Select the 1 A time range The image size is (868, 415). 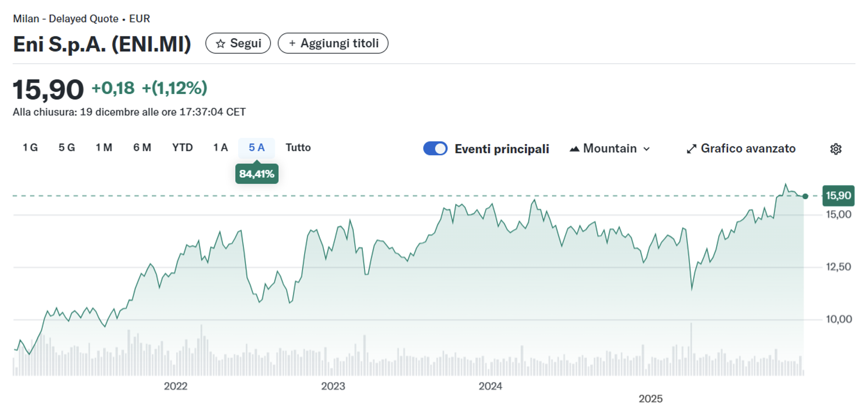220,148
